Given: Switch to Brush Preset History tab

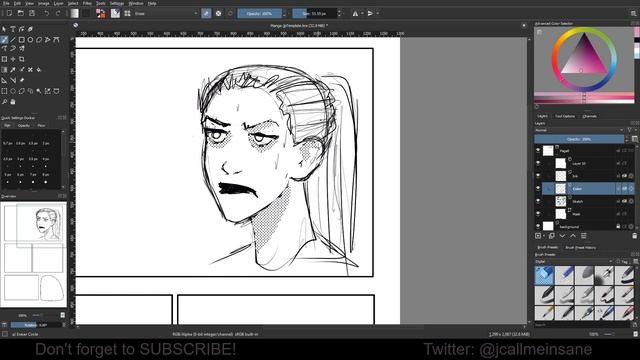Looking at the screenshot, I should (x=580, y=247).
